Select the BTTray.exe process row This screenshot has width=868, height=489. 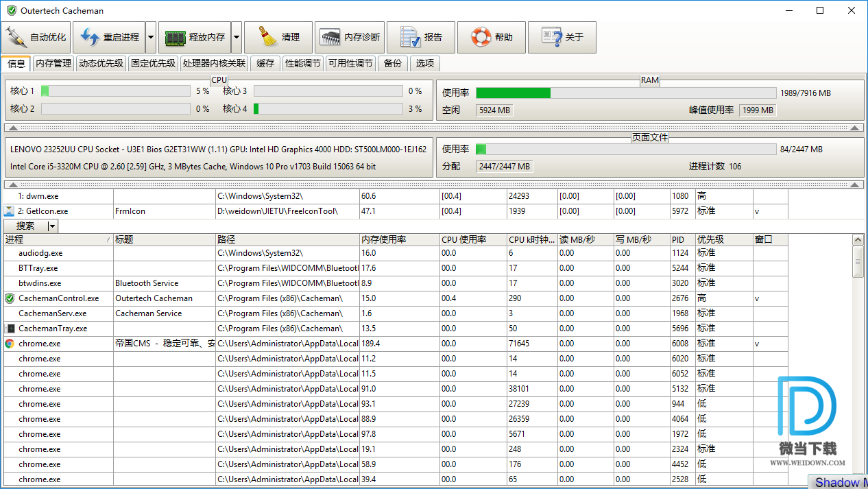click(x=396, y=268)
